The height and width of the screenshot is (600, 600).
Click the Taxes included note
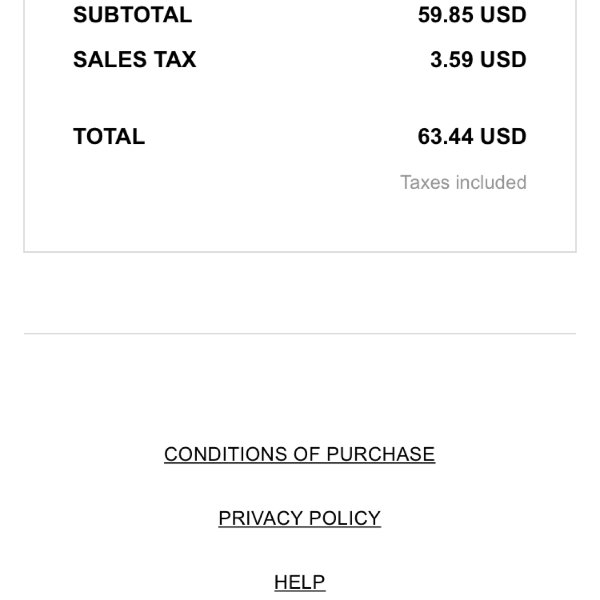click(x=463, y=182)
